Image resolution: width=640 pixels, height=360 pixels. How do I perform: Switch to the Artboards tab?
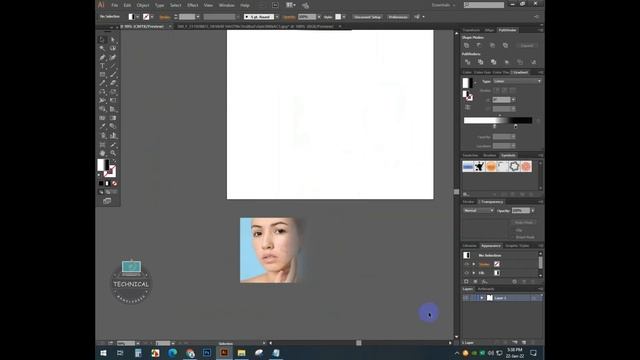click(486, 289)
